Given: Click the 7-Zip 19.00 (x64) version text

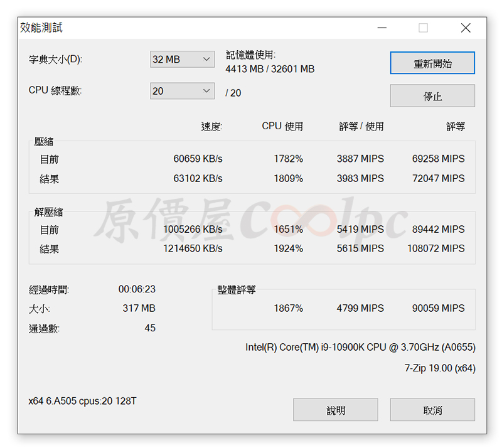Looking at the screenshot, I should (440, 368).
